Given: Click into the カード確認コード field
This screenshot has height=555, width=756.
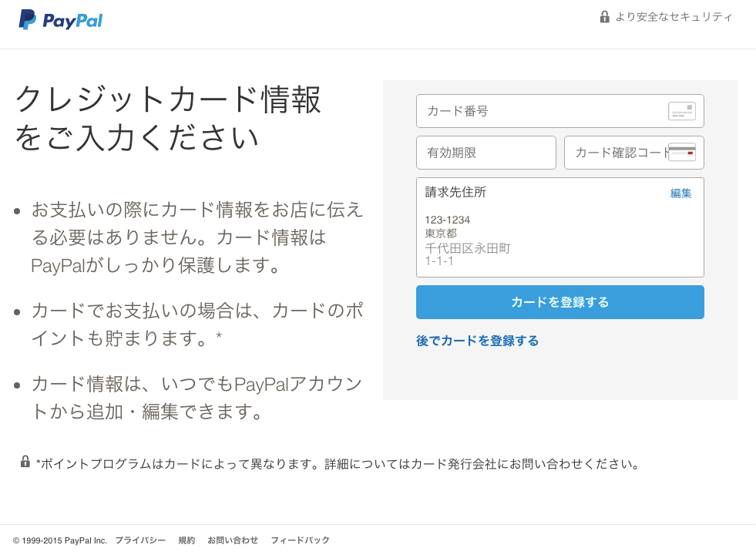Looking at the screenshot, I should 617,153.
